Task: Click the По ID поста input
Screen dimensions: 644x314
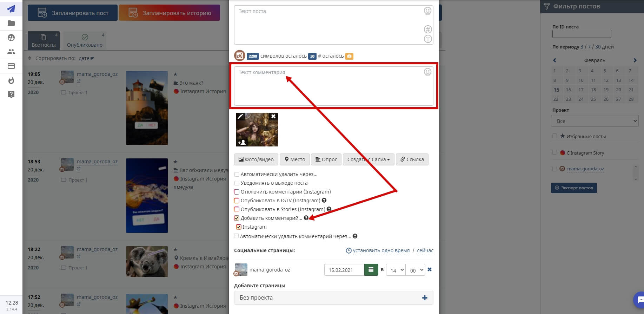Action: [x=582, y=34]
